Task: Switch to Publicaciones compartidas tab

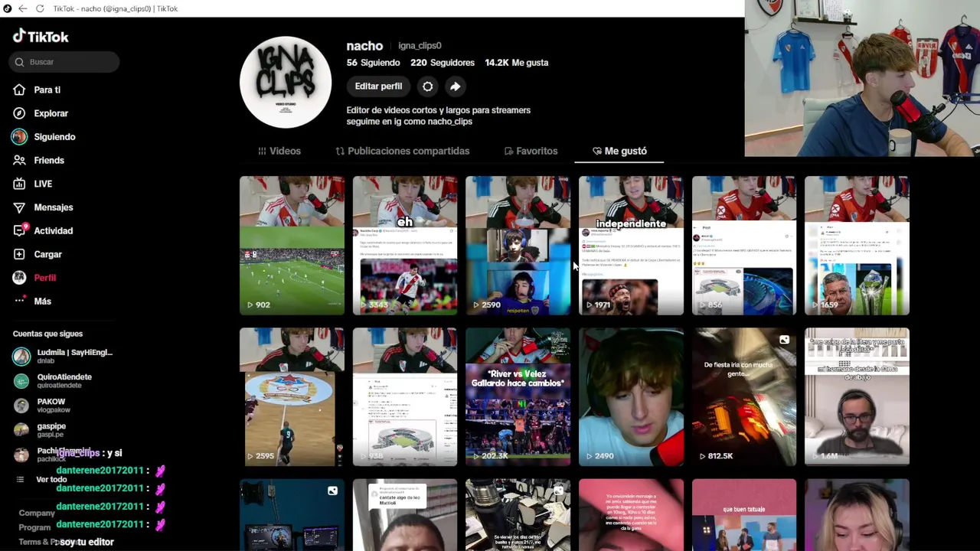Action: (403, 151)
